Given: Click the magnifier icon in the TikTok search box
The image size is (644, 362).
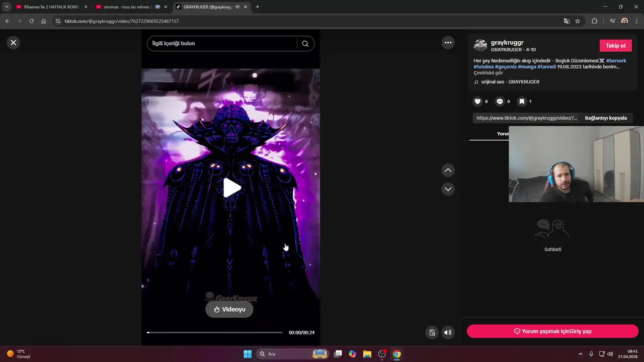Looking at the screenshot, I should [x=305, y=44].
